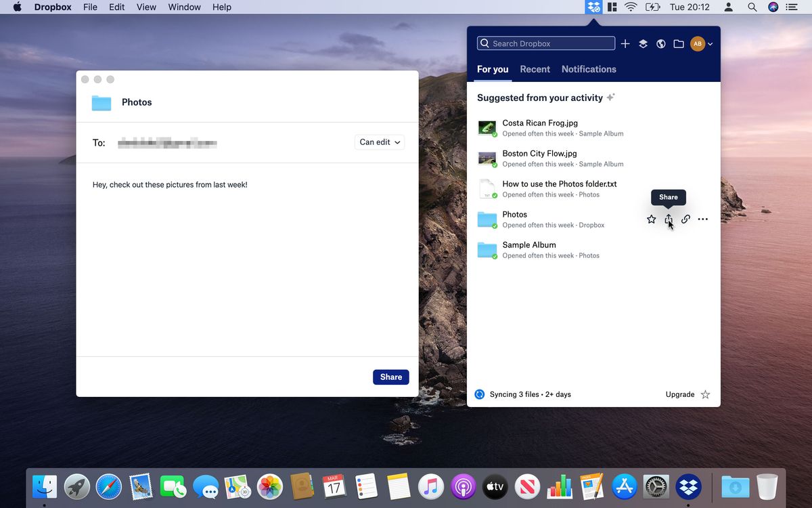Open the Dropbox application menu in menu bar
Image resolution: width=812 pixels, height=508 pixels.
tap(52, 7)
